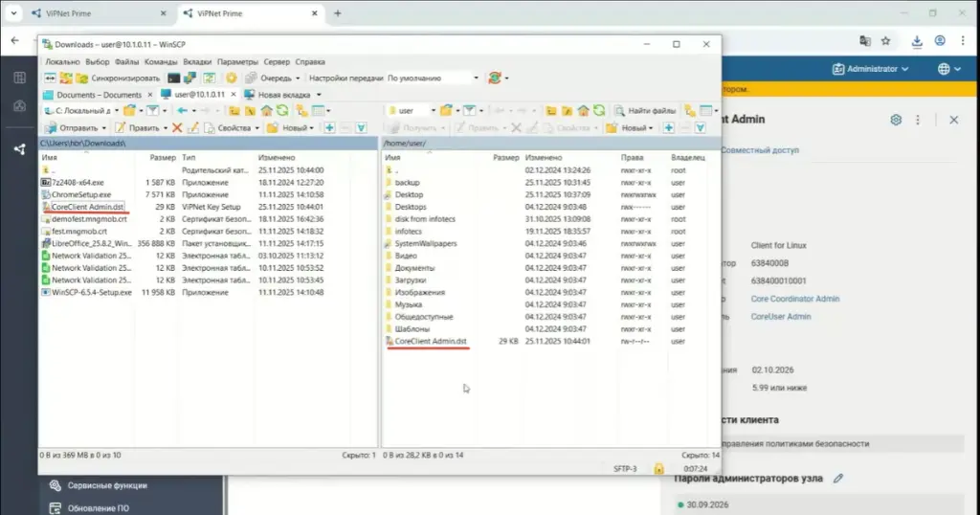Click the local select files plus icon

[329, 127]
